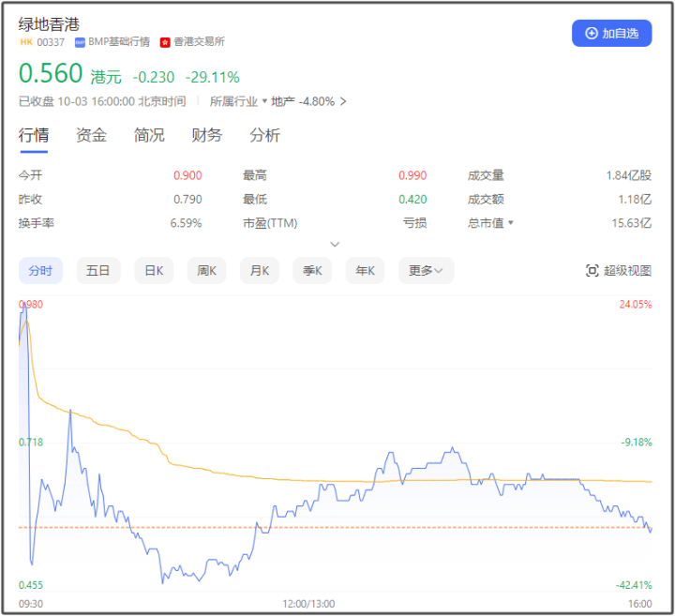Switch chart to 季K

click(312, 270)
